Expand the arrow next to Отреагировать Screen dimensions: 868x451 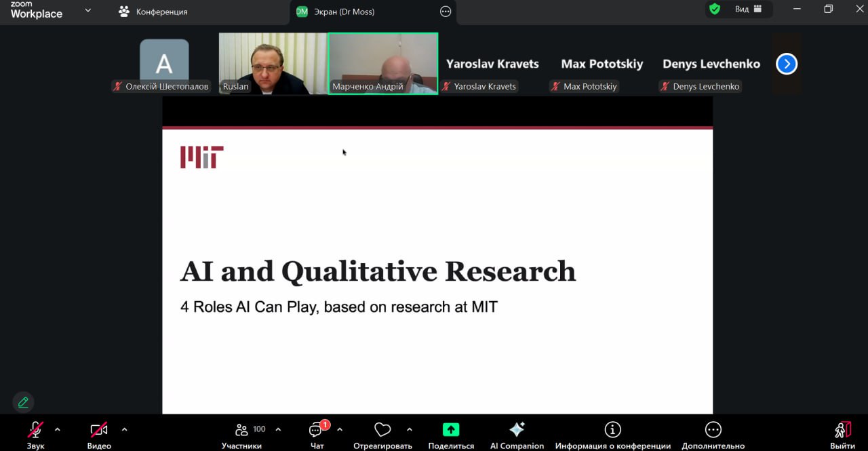pyautogui.click(x=410, y=429)
